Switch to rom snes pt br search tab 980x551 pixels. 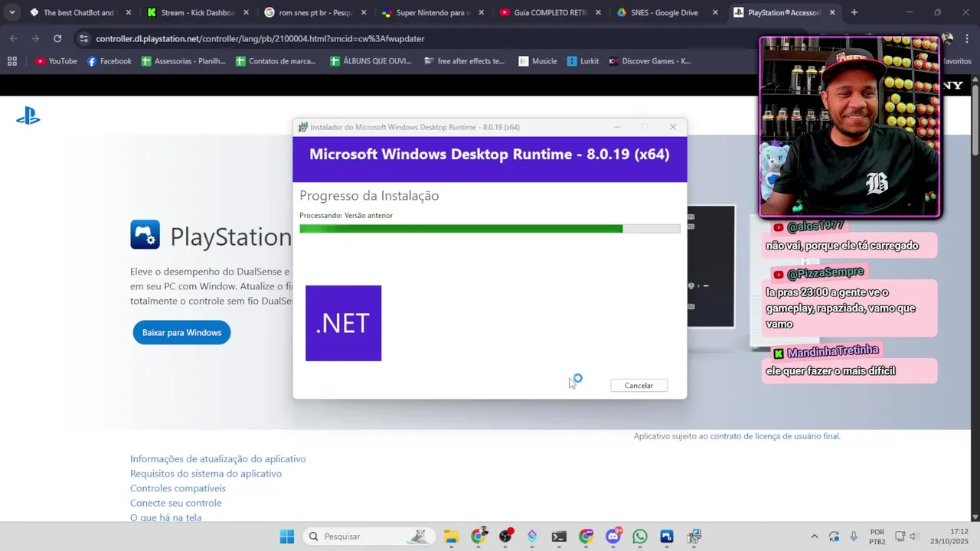coord(315,12)
